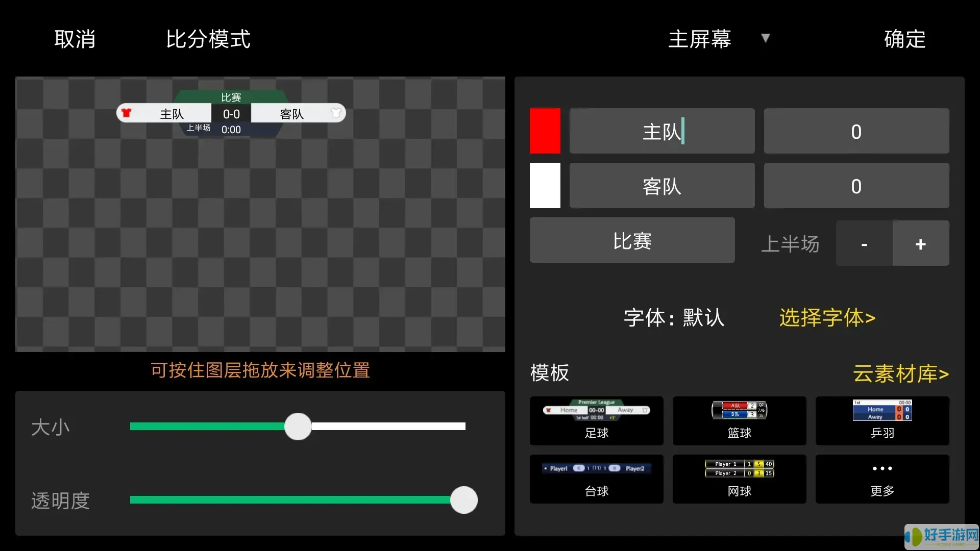Select the 篮球 basketball template
Image resolution: width=980 pixels, height=551 pixels.
pos(740,421)
